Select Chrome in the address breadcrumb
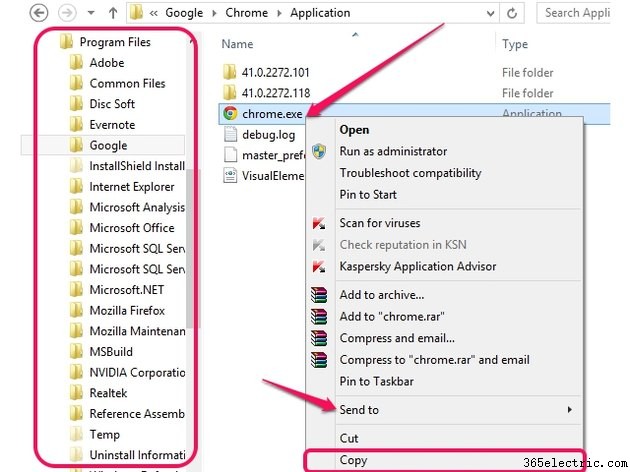This screenshot has width=630, height=472. [x=246, y=13]
